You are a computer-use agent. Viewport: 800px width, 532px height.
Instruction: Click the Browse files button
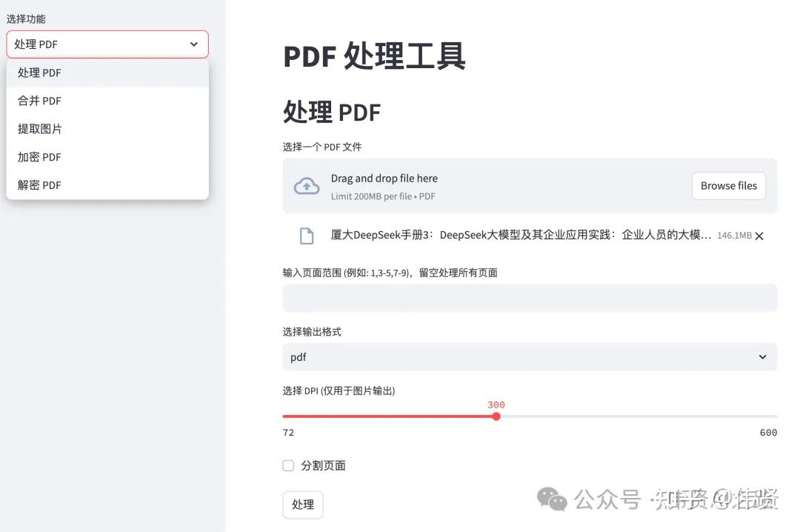[x=728, y=185]
